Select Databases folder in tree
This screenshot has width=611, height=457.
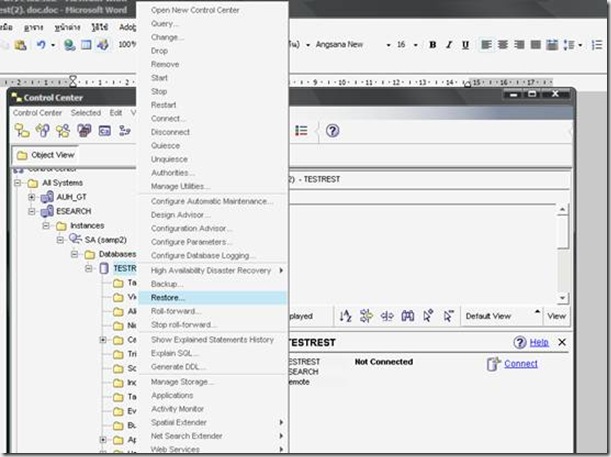pos(117,254)
